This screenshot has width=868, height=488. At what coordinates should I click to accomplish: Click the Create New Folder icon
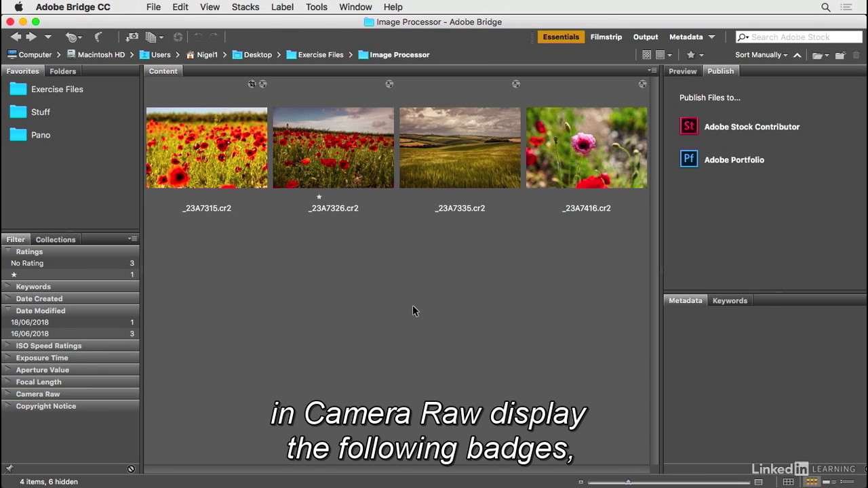coord(840,55)
